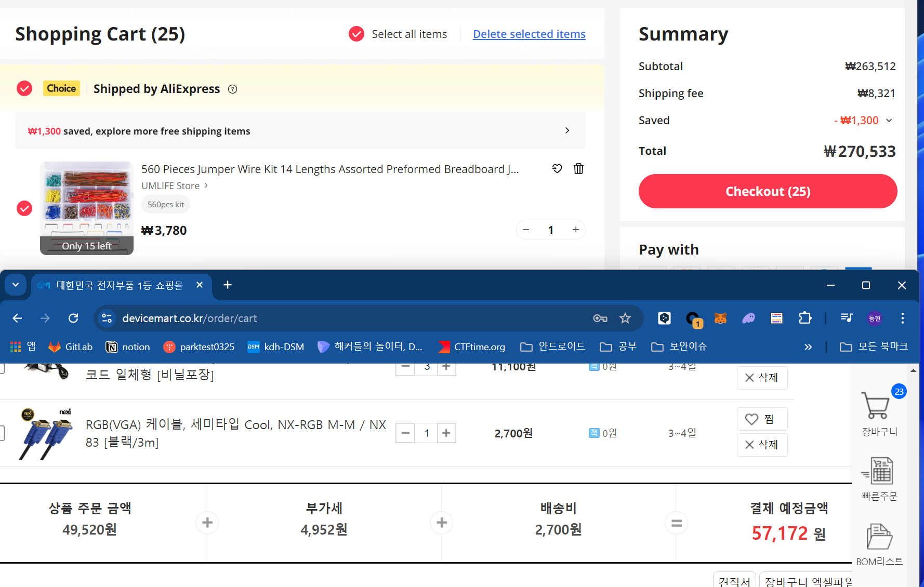Click Delete selected items link
Image resolution: width=924 pixels, height=587 pixels.
point(529,34)
